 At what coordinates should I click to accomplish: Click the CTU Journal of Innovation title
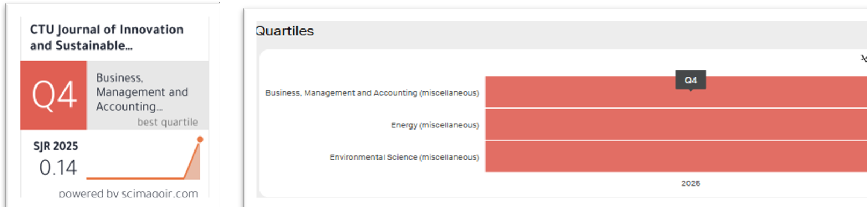point(106,38)
